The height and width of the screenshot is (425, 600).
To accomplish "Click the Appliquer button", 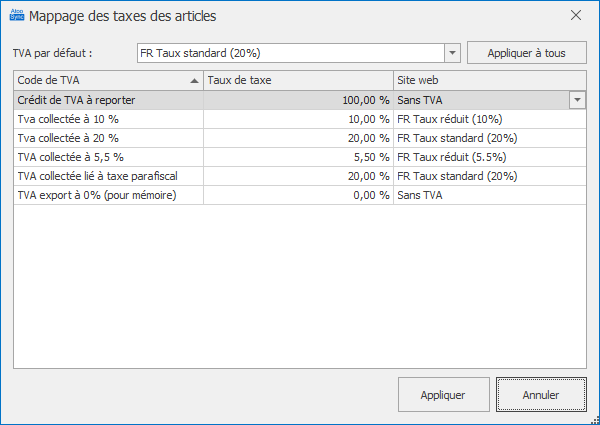I will tap(443, 395).
